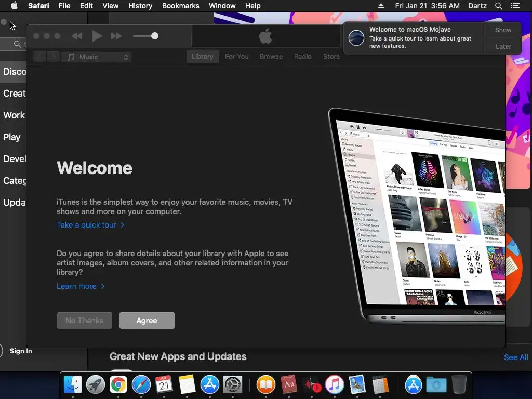Open the Downloads folder in the Dock
The height and width of the screenshot is (399, 532).
click(x=436, y=384)
